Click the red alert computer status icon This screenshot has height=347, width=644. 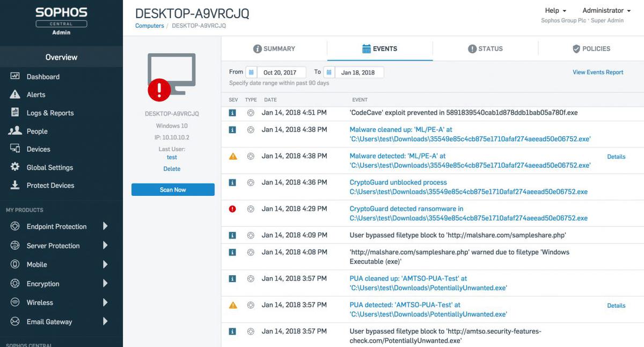[x=159, y=90]
